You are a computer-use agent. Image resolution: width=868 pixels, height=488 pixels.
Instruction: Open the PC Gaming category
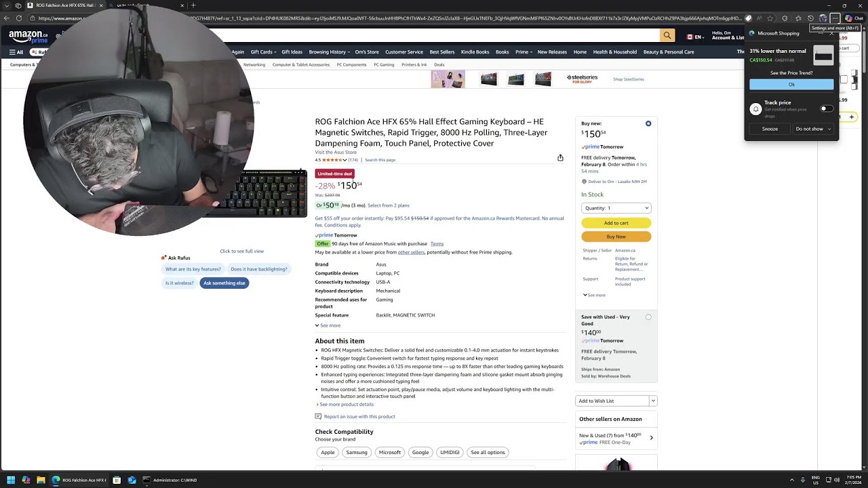tap(384, 64)
